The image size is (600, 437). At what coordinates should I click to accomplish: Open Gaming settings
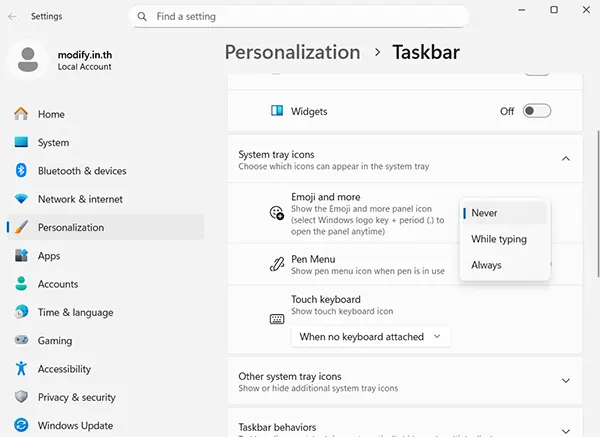pyautogui.click(x=106, y=341)
